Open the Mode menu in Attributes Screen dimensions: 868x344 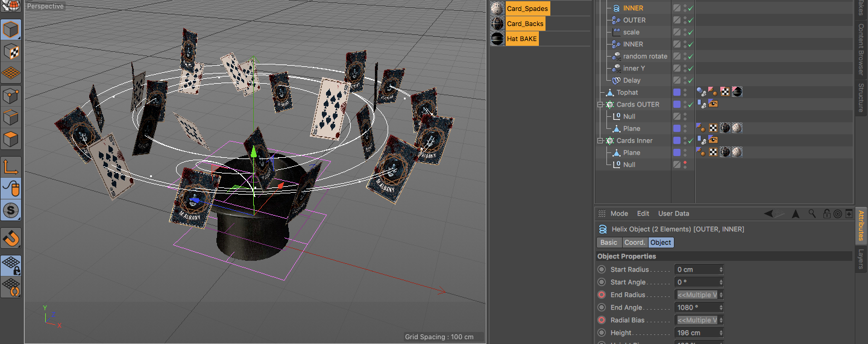point(619,213)
